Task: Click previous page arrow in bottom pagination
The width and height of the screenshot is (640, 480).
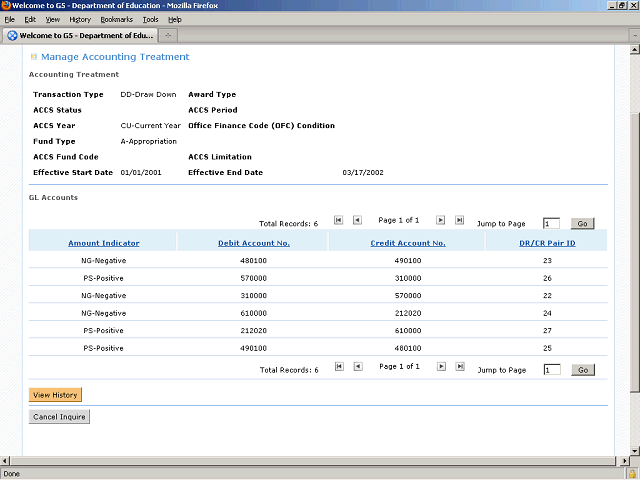Action: [x=357, y=367]
